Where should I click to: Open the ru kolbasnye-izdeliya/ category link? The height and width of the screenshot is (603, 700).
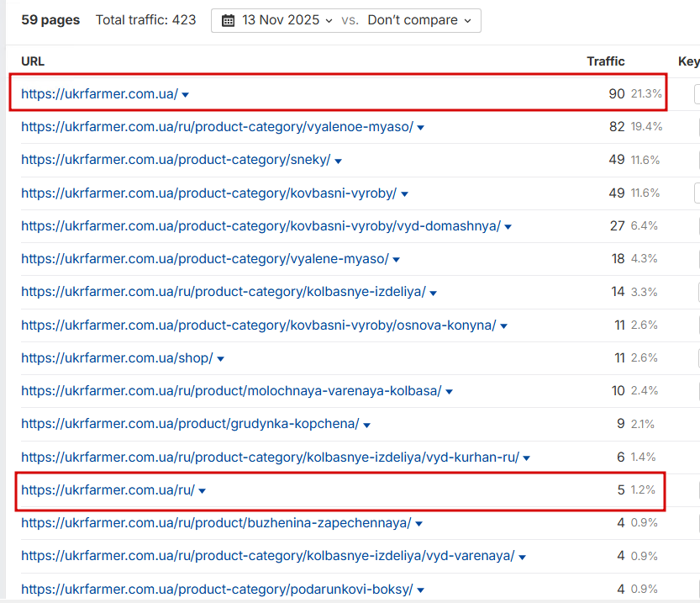click(224, 292)
